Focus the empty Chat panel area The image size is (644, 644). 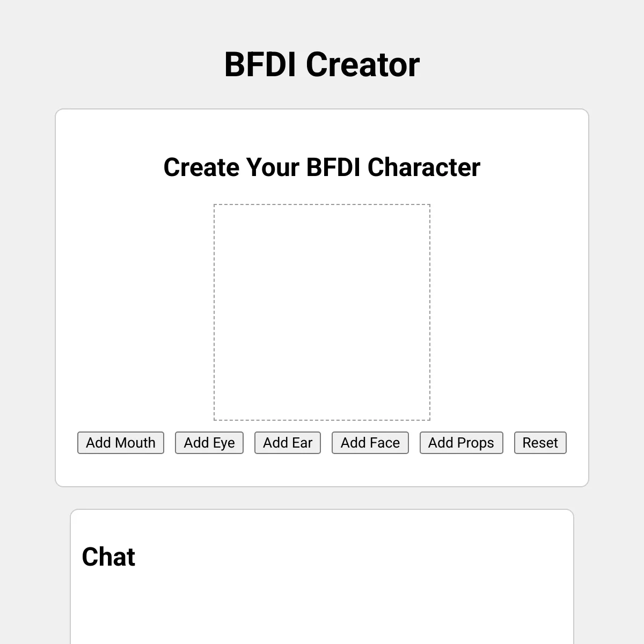pos(322,606)
